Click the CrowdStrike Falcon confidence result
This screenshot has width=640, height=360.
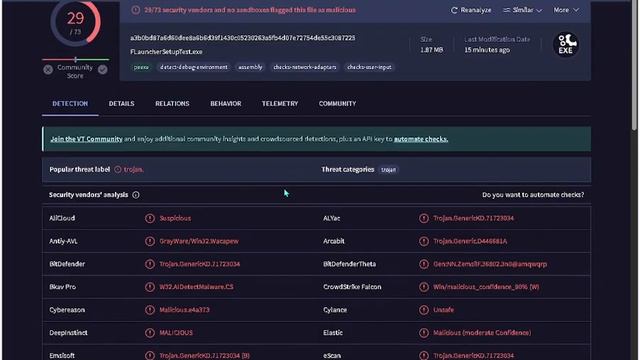coord(486,287)
